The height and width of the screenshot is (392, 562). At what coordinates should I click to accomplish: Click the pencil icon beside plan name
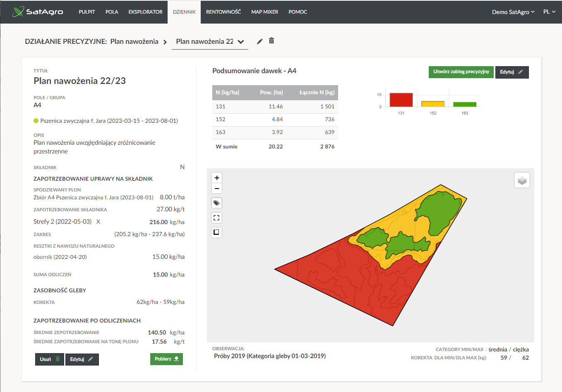pos(260,41)
